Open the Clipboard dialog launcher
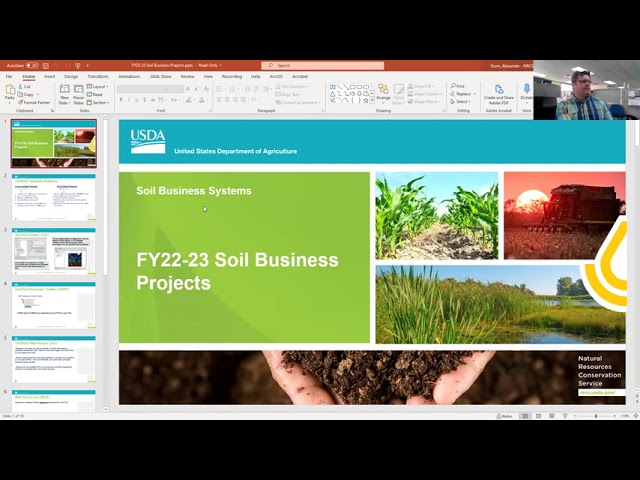This screenshot has width=640, height=480. point(52,111)
